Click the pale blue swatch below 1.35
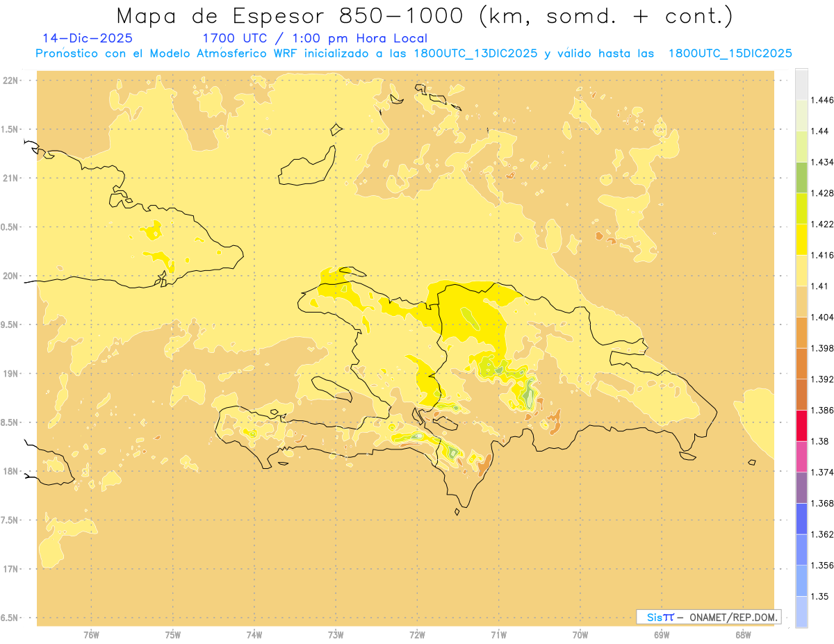Viewport: 834px width, 644px height. (801, 612)
